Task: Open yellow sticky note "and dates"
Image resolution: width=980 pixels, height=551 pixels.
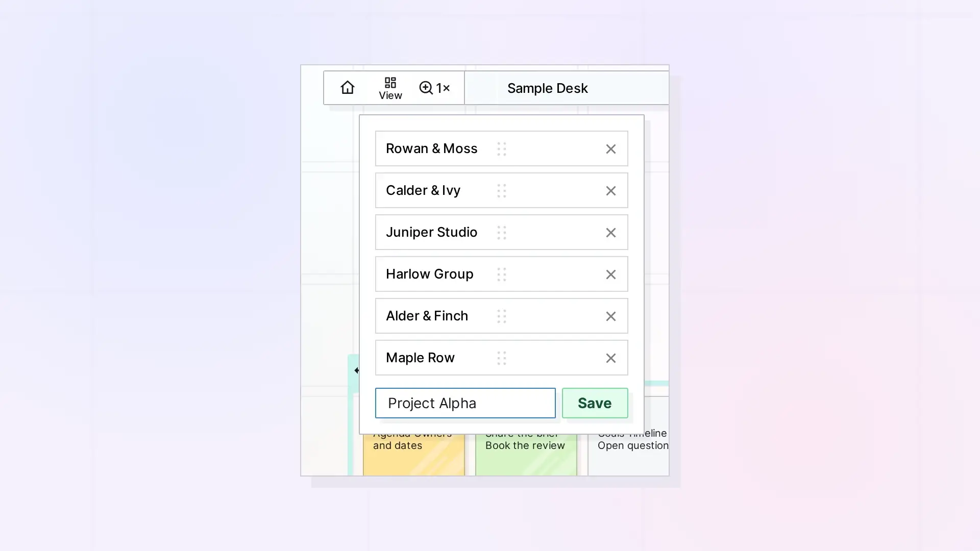Action: [x=413, y=454]
